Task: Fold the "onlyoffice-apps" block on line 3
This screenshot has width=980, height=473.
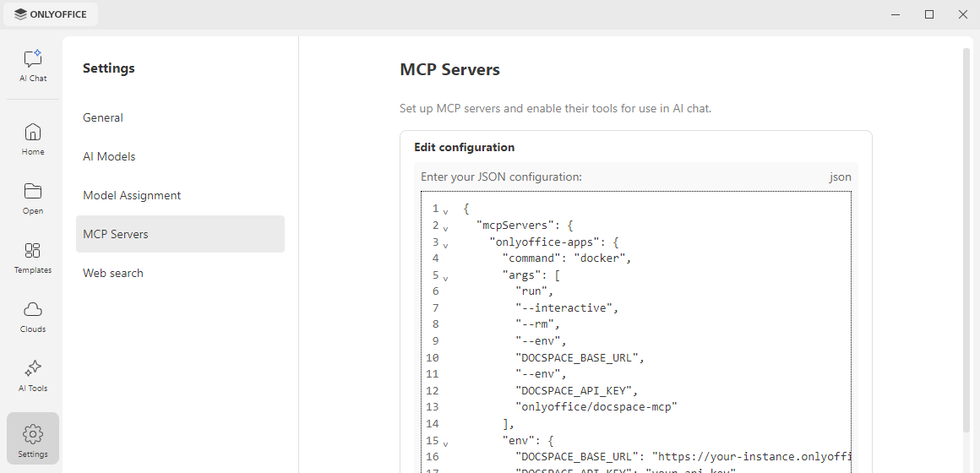Action: (445, 244)
